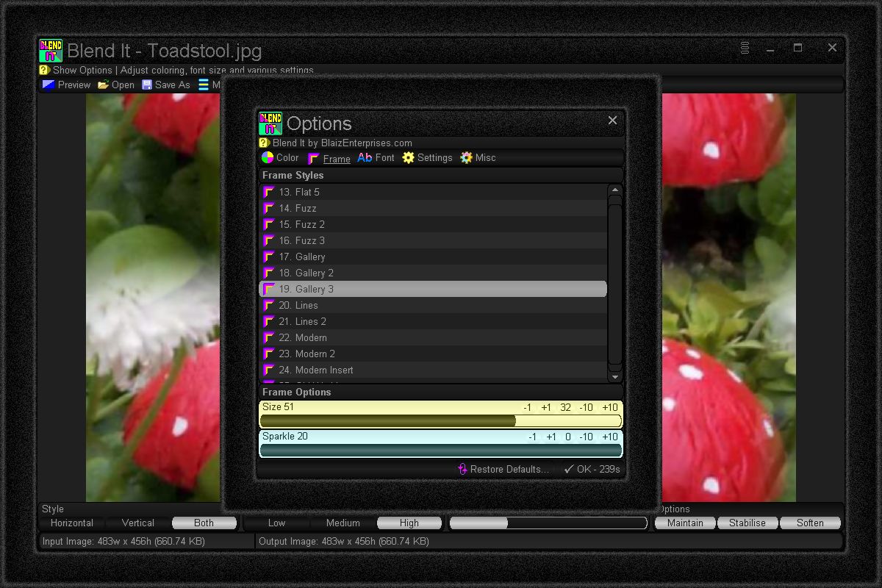The height and width of the screenshot is (588, 882).
Task: Adjust the Frame Size slider bar
Action: point(440,421)
